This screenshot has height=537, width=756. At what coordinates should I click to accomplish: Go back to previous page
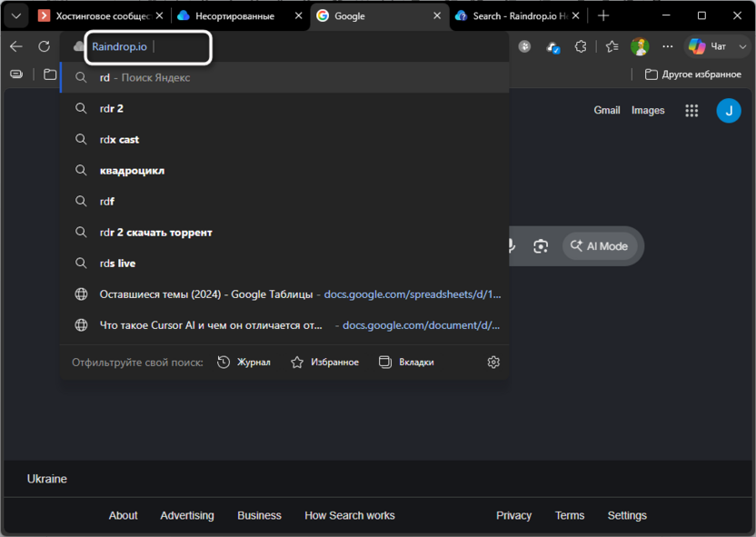16,46
